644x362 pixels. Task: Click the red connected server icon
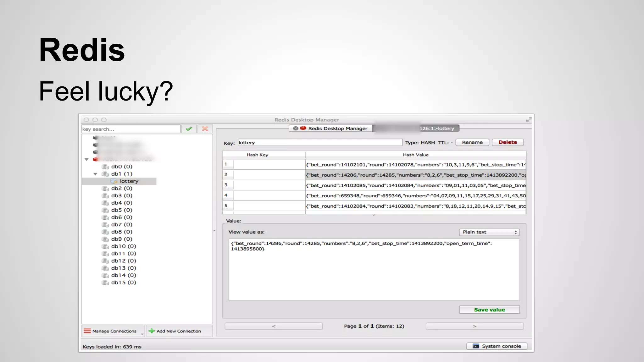pos(96,159)
